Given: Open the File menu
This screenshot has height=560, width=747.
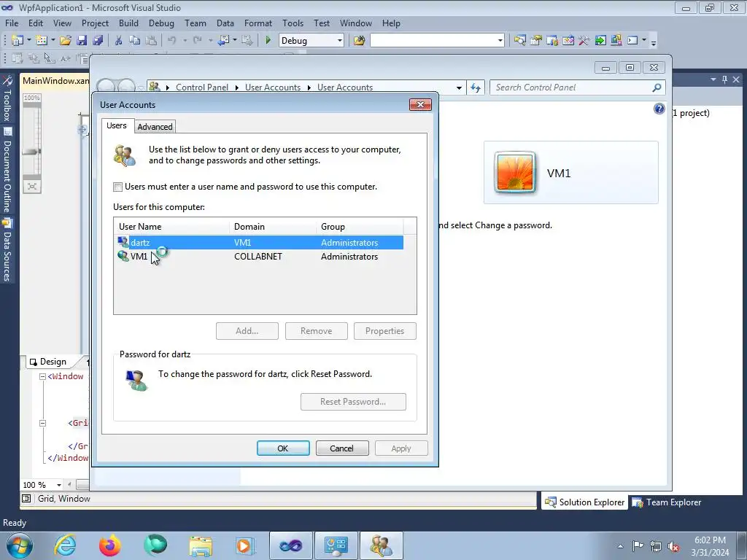Looking at the screenshot, I should click(12, 23).
